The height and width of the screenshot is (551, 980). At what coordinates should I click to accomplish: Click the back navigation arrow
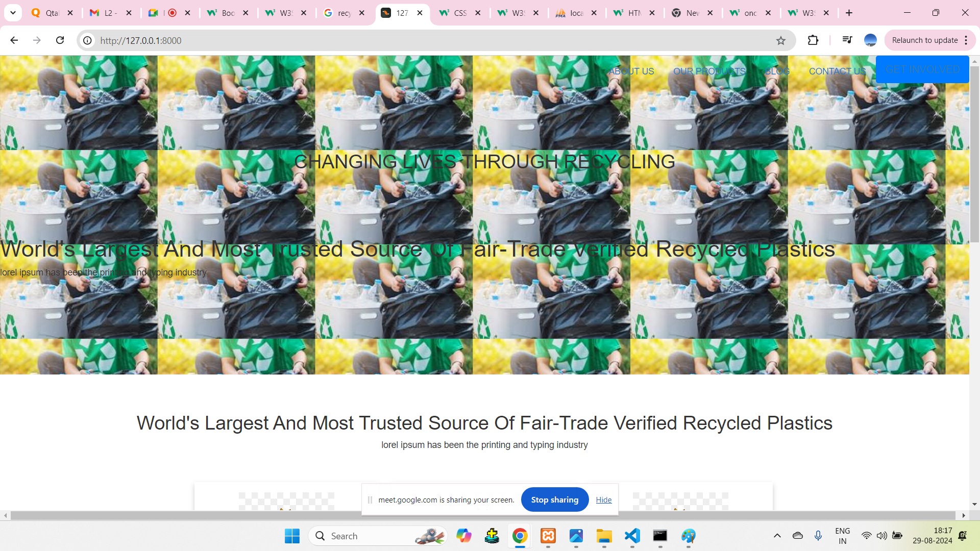14,40
